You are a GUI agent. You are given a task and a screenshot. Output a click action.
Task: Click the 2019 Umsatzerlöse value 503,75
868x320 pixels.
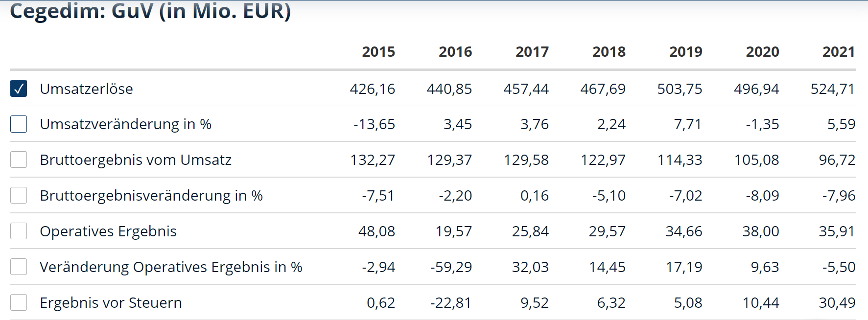tap(679, 89)
